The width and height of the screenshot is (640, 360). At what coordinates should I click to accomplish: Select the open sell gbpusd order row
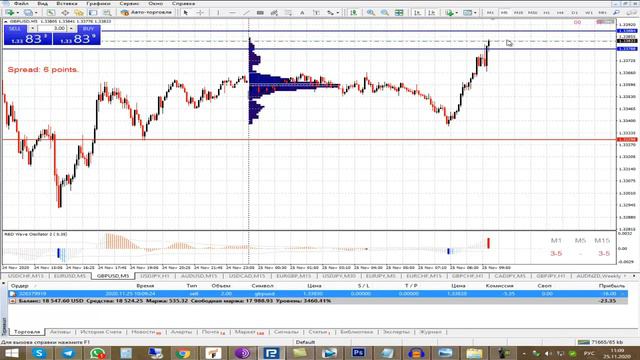pos(318,293)
